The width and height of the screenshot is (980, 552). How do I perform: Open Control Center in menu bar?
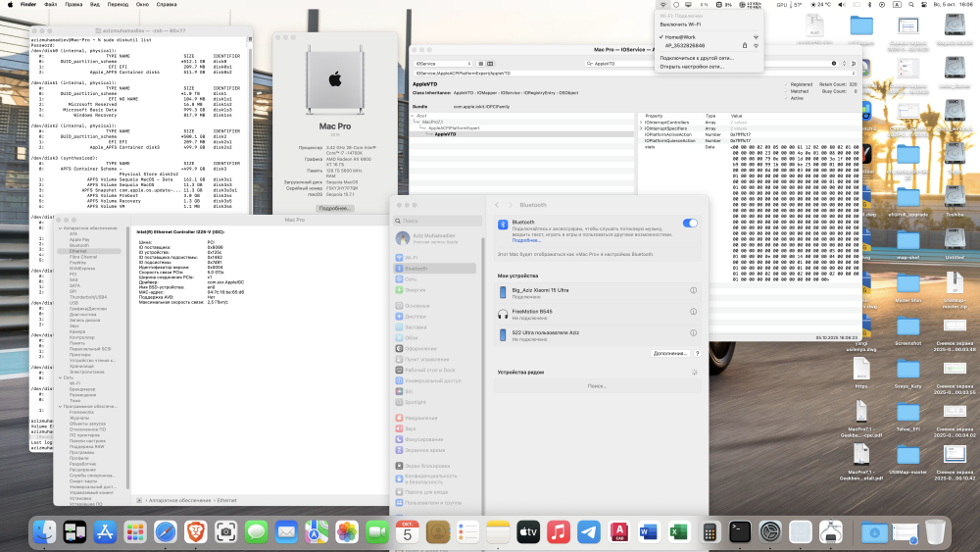click(924, 4)
